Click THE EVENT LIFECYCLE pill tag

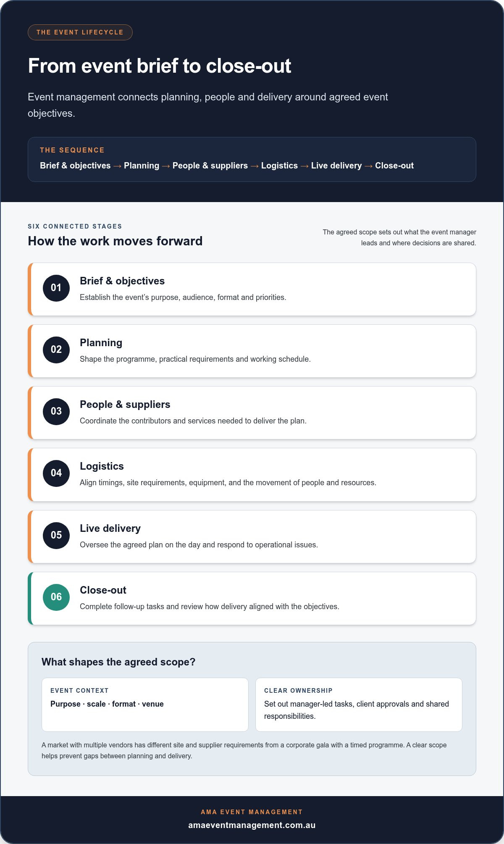[80, 32]
